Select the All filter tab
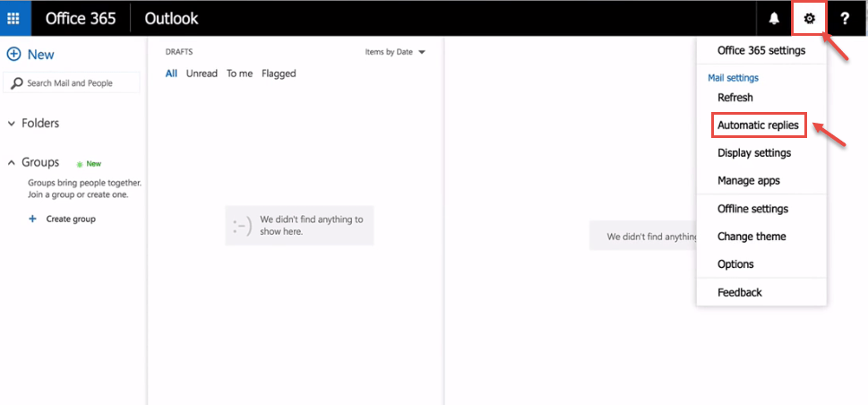 [x=171, y=73]
